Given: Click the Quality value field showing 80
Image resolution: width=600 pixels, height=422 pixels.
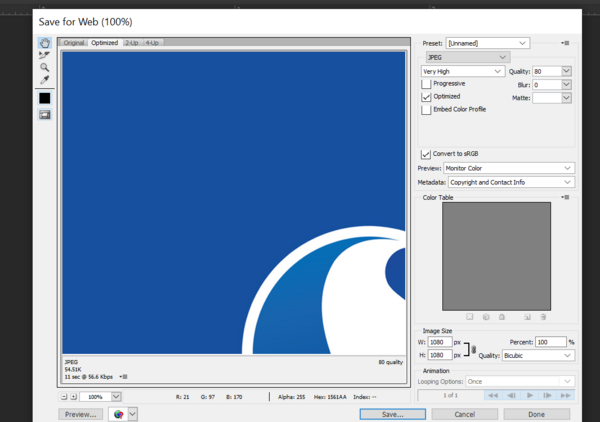Looking at the screenshot, I should 547,71.
